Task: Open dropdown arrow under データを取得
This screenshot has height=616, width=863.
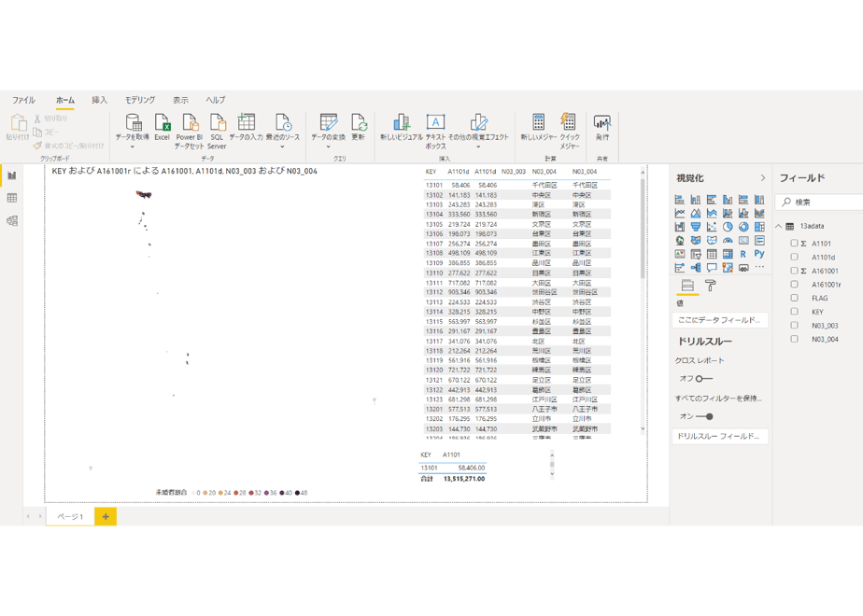Action: coord(133,147)
